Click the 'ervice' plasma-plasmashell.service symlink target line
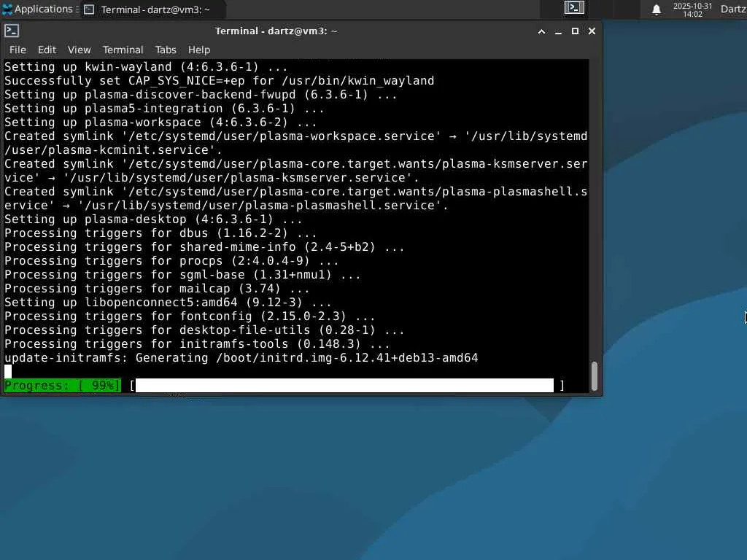 [x=226, y=205]
